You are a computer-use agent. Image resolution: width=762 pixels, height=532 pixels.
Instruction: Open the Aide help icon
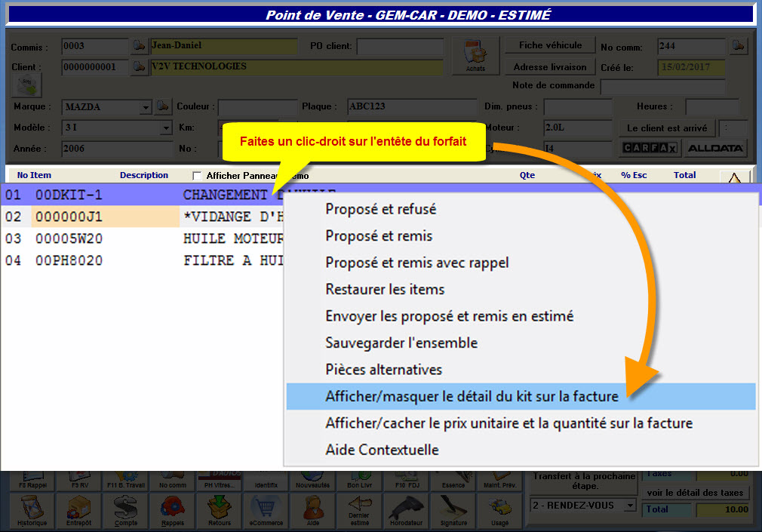(x=313, y=511)
